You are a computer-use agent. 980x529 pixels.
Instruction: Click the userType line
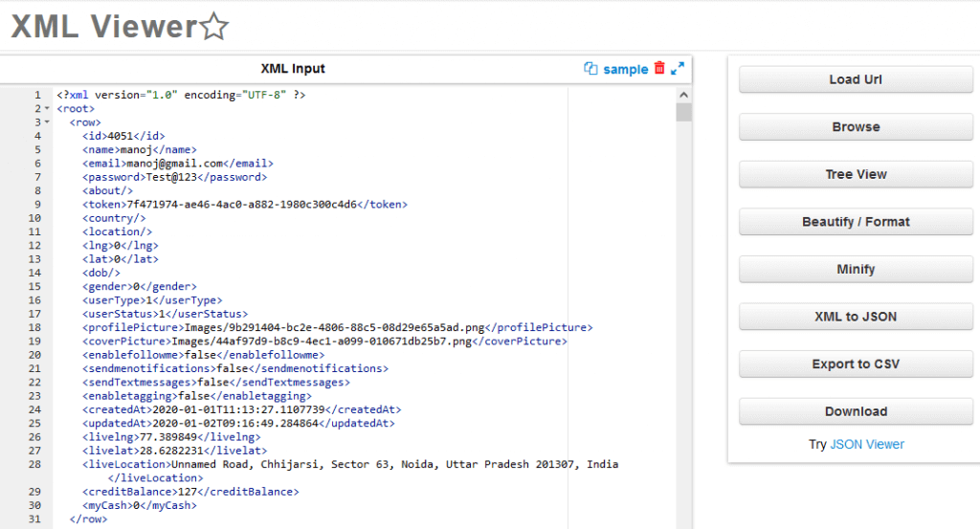(152, 300)
